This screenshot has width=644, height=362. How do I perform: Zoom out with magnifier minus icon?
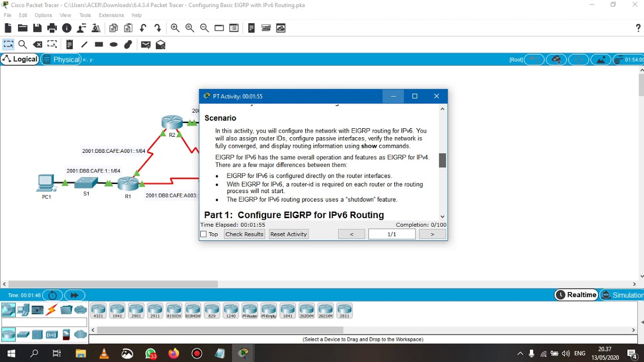pyautogui.click(x=204, y=28)
